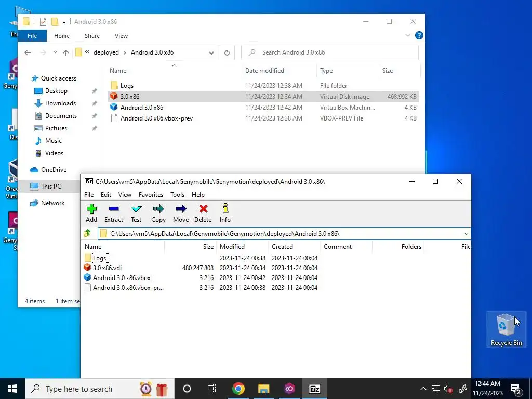Open Quick access in Explorer sidebar
This screenshot has height=399, width=532.
pyautogui.click(x=58, y=78)
